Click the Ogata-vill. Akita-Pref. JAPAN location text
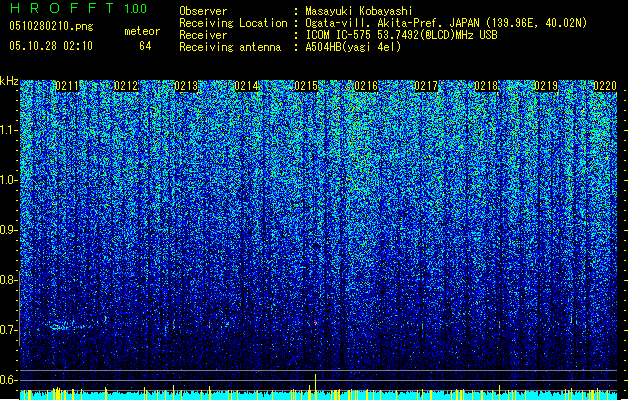 coord(446,23)
